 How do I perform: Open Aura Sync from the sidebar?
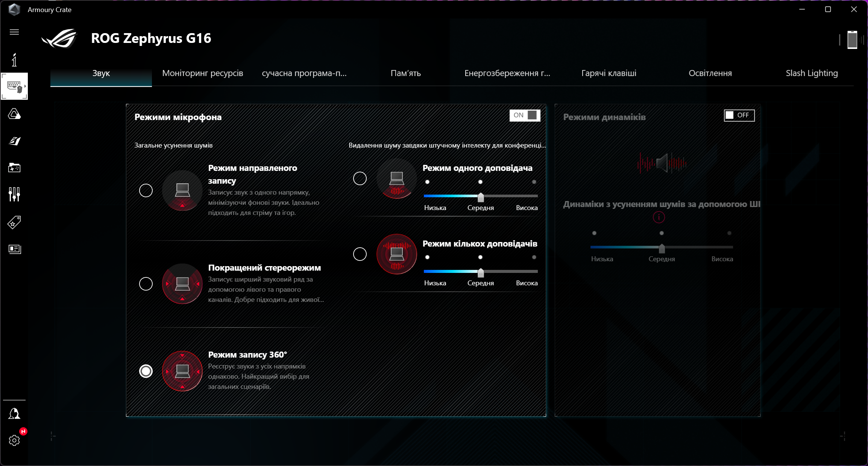point(14,114)
